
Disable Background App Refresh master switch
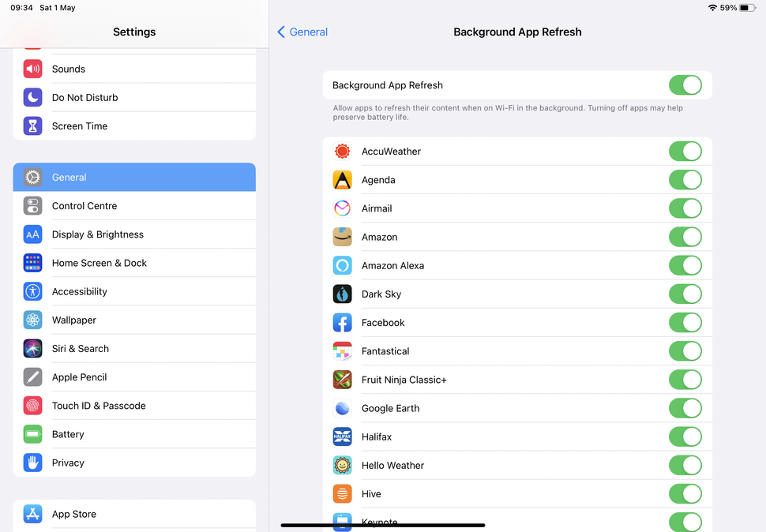(x=685, y=84)
